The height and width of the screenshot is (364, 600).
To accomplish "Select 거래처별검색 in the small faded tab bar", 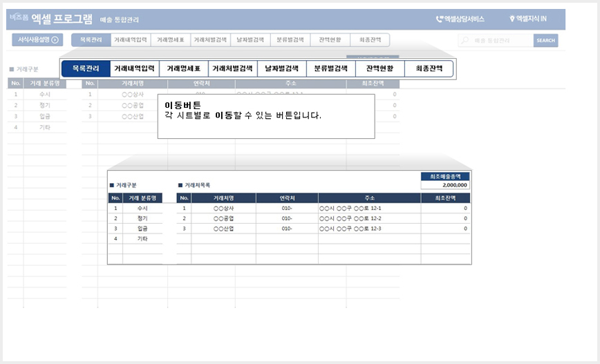I will click(x=210, y=40).
